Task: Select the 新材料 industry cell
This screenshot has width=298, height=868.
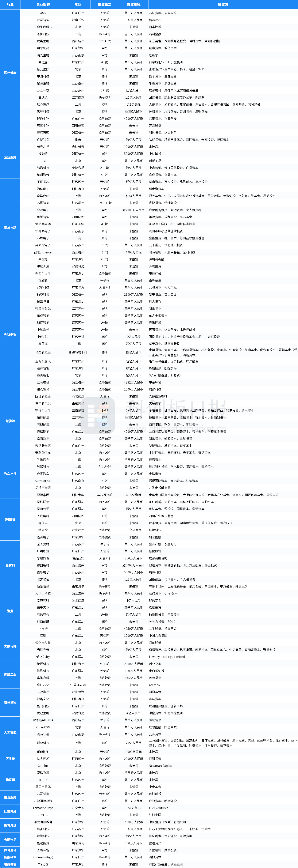Action: tap(10, 565)
